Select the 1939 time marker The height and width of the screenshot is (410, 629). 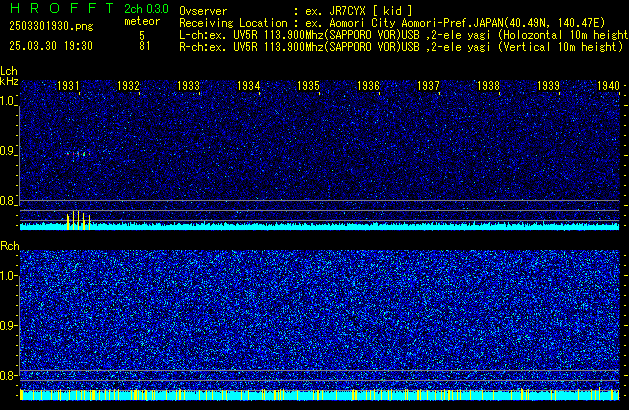[x=548, y=86]
